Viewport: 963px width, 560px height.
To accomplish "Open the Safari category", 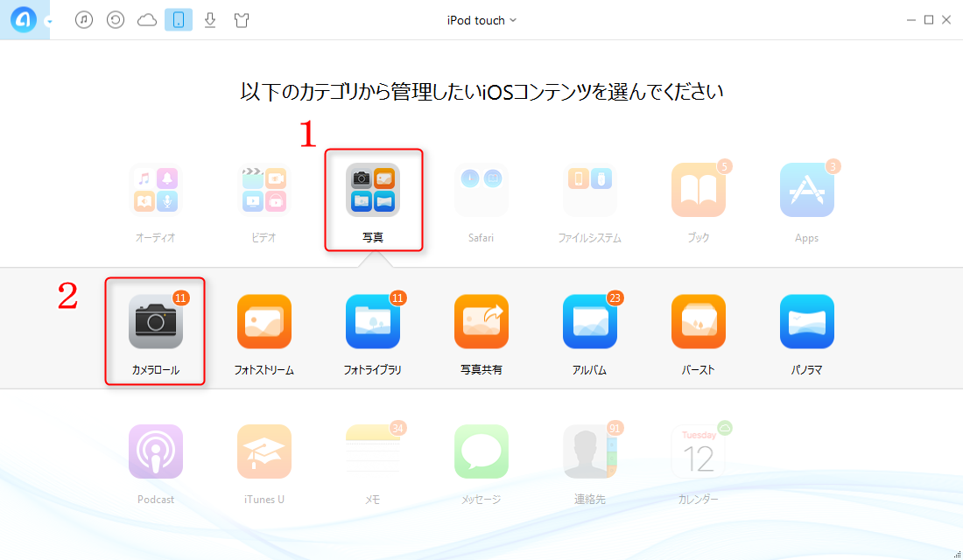I will (x=481, y=190).
